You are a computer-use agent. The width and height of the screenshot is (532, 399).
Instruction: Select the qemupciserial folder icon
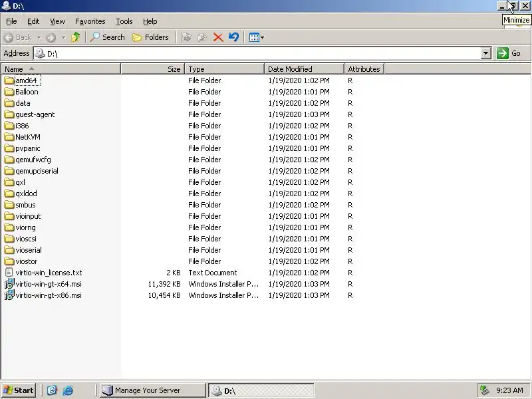coord(9,171)
